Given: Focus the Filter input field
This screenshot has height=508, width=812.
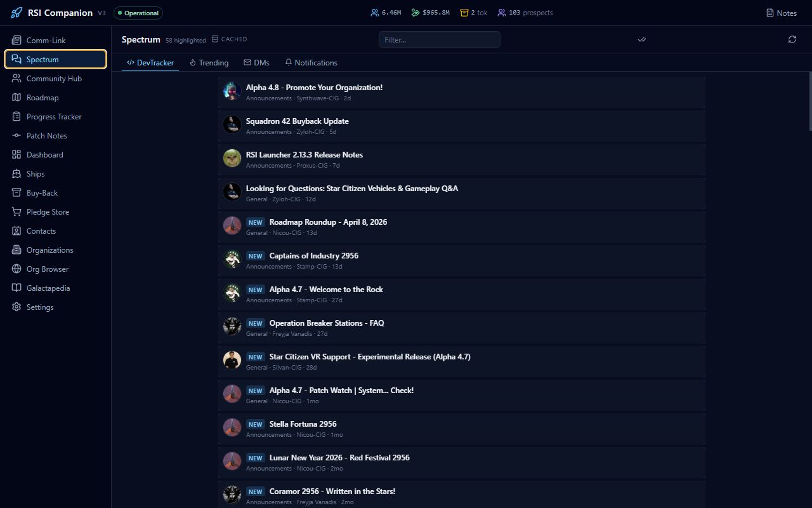Looking at the screenshot, I should 440,39.
